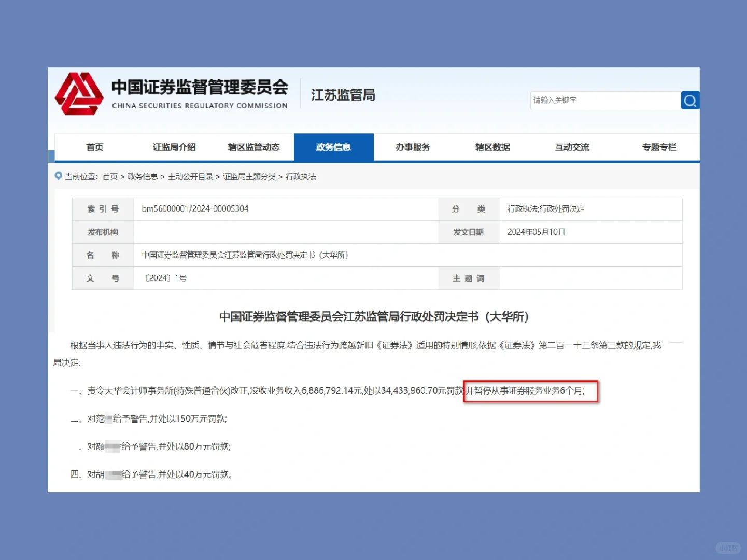Click the line 给予警告,并处以80万元罚款
Viewport: 747px width, 560px height.
coord(155,446)
